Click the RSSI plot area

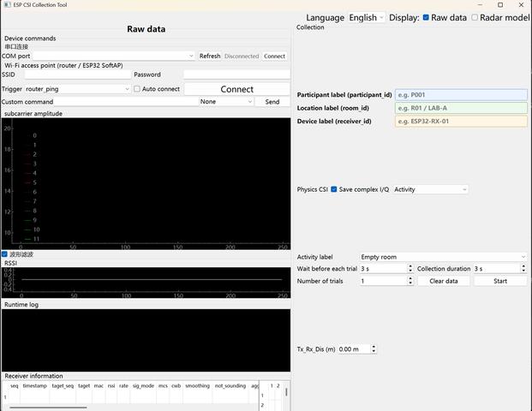146,283
